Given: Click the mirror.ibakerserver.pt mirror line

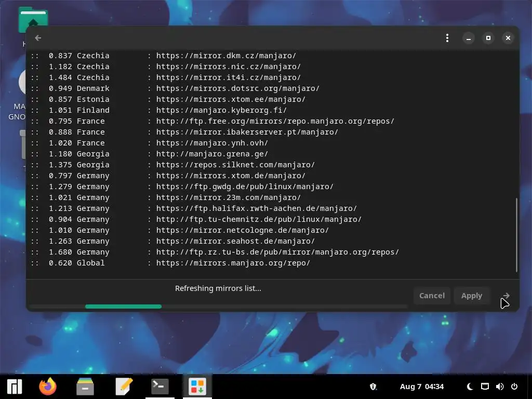Looking at the screenshot, I should coord(184,132).
